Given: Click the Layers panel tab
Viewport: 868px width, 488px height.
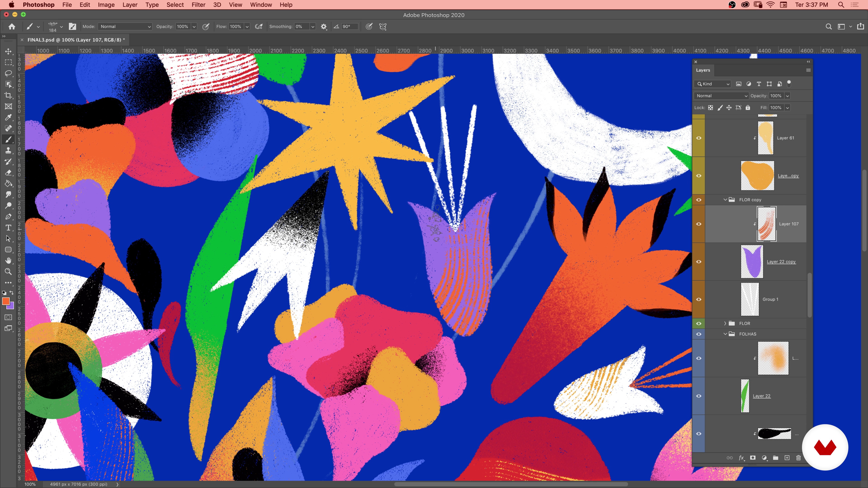Looking at the screenshot, I should [x=703, y=70].
